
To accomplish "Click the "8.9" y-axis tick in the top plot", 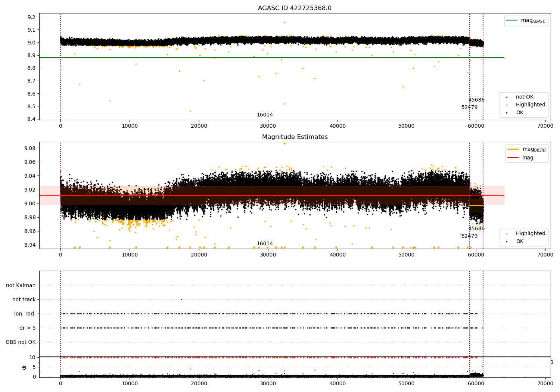I will click(32, 55).
